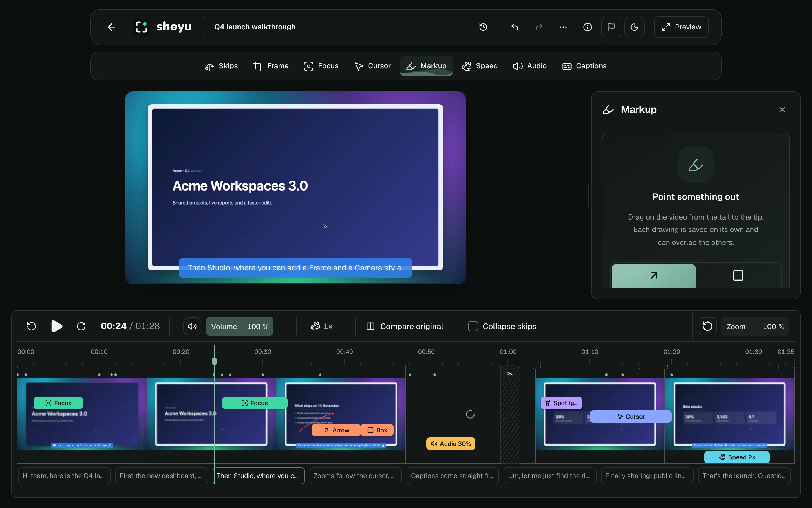Viewport: 812px width, 508px height.
Task: Select caption 'Zooms follow the cursor, ...'
Action: tap(355, 476)
